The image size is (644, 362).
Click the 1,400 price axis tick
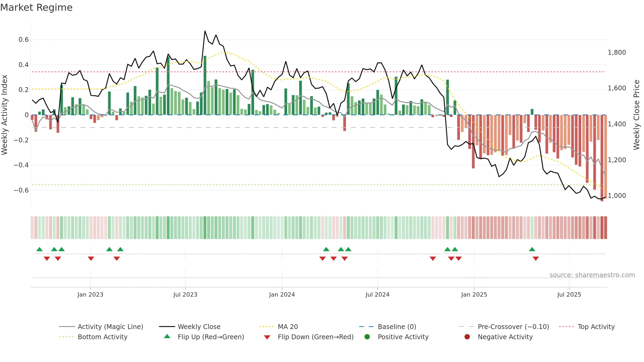(617, 124)
